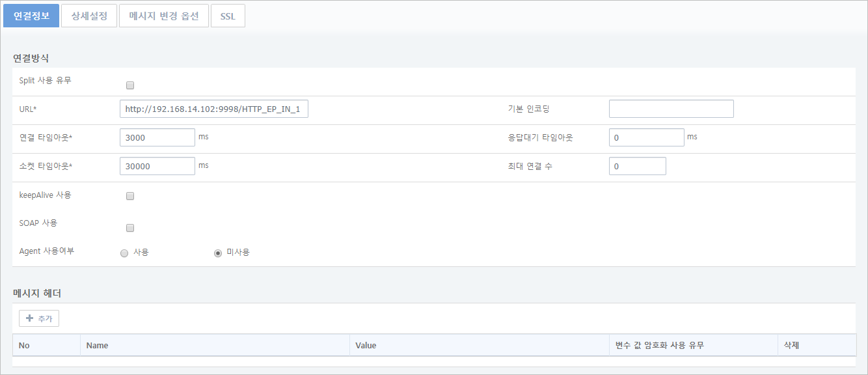
Task: Focus the 연결 타임아웃 field
Action: point(157,138)
